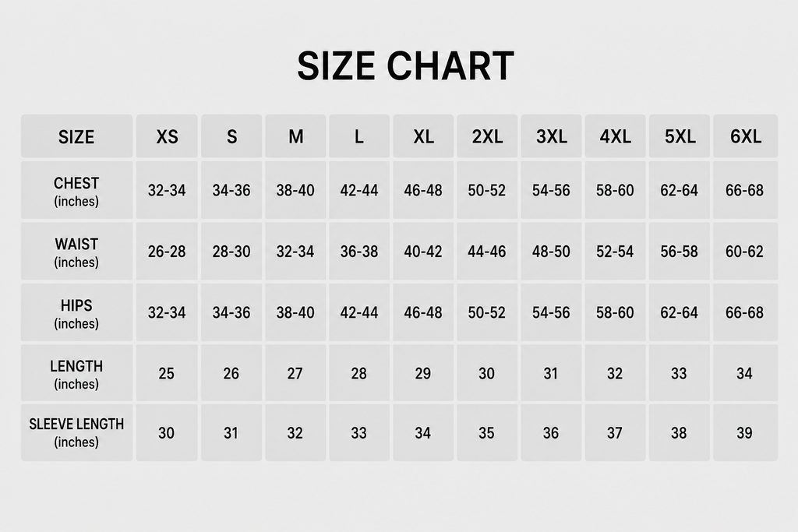The height and width of the screenshot is (532, 798).
Task: Select the hips 62-64 cell for 5XL
Action: (x=679, y=312)
